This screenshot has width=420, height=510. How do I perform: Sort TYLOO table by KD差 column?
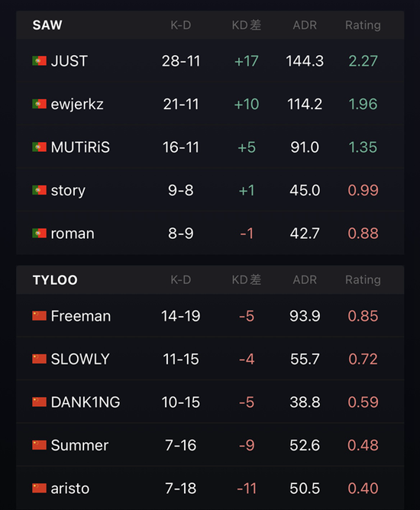247,279
